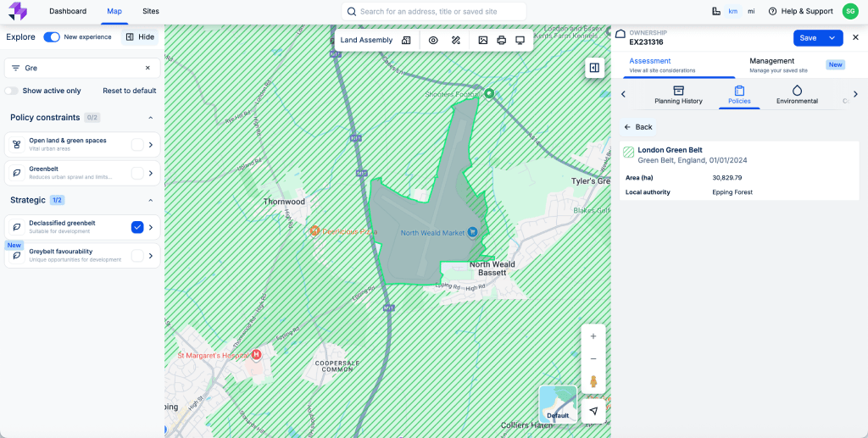This screenshot has width=868, height=438.
Task: Click the Back button in Policies
Action: (x=638, y=127)
